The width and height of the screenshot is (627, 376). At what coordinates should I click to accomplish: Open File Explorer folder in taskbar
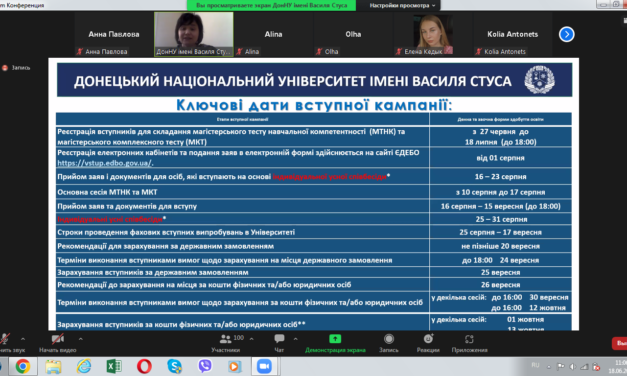pyautogui.click(x=53, y=366)
